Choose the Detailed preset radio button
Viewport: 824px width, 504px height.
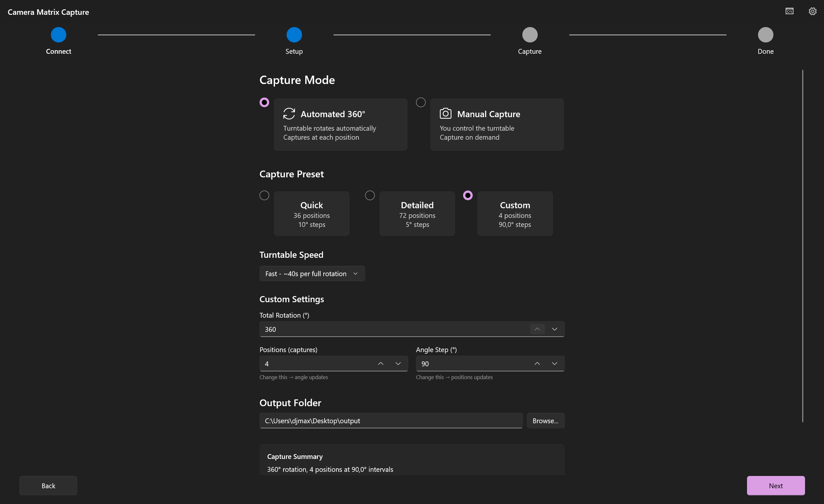[370, 195]
